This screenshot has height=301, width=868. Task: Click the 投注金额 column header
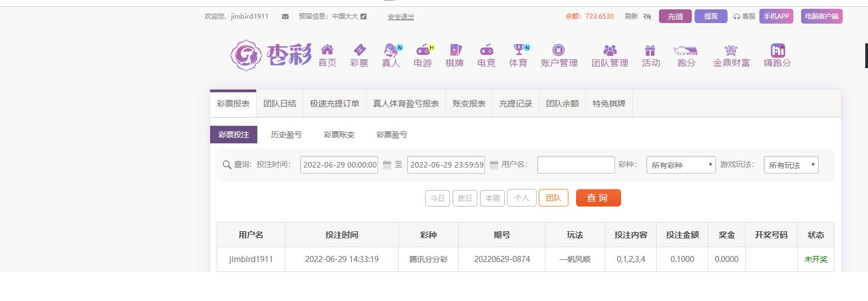682,235
